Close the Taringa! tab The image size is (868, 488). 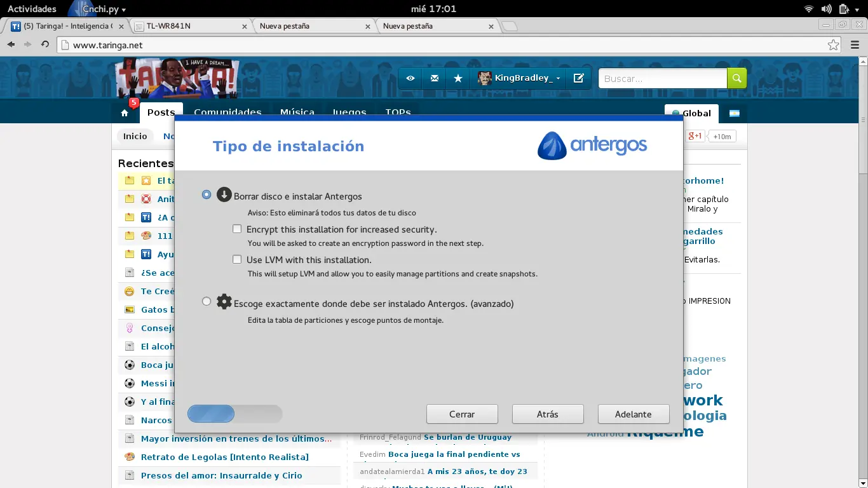click(122, 26)
